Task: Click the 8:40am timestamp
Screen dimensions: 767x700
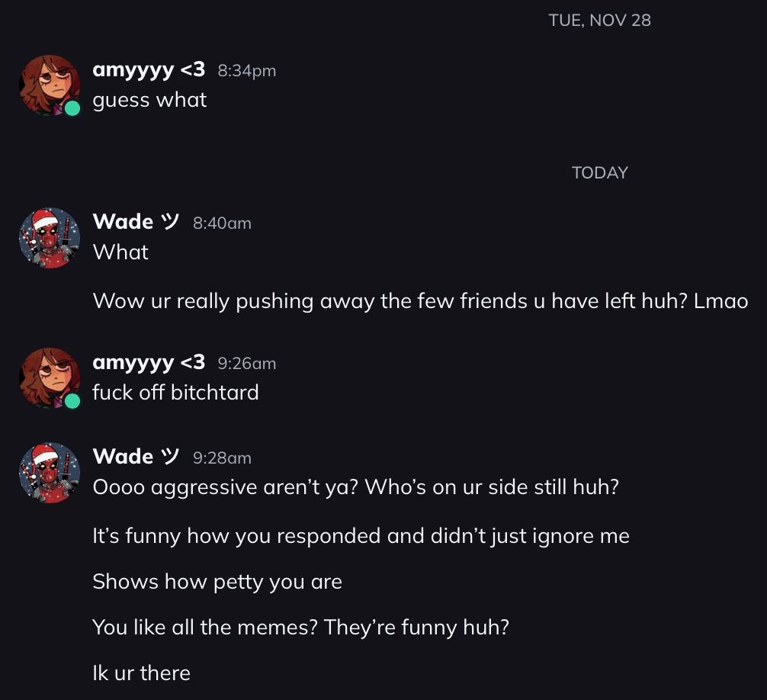Action: [222, 223]
